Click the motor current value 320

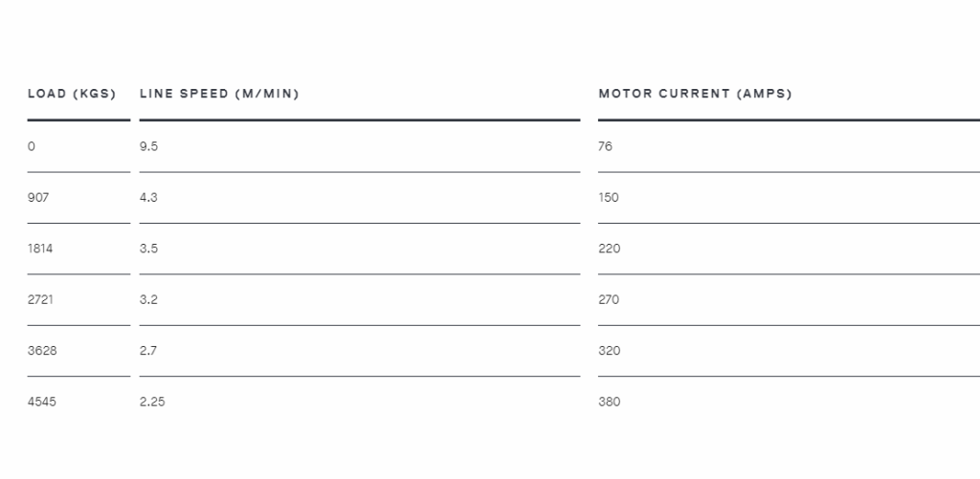click(610, 351)
